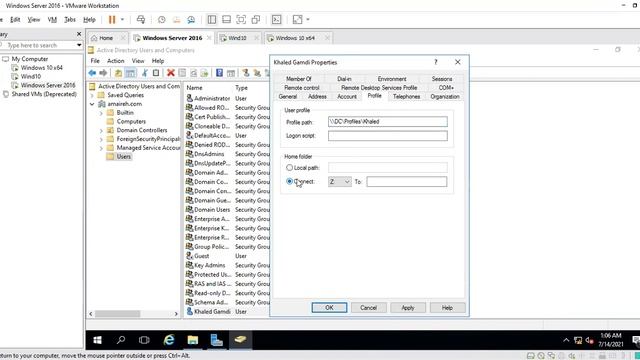Open the VM menu in VMware
Screen dimensions: 640x360
(52, 20)
